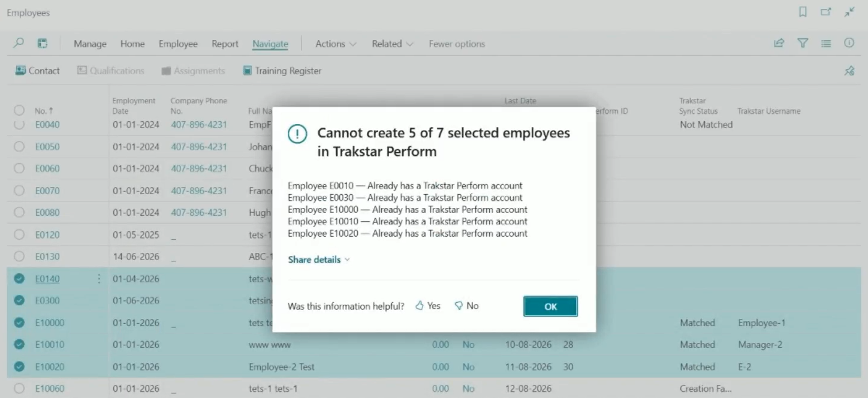Expand the Actions dropdown menu
The width and height of the screenshot is (868, 398).
click(336, 44)
